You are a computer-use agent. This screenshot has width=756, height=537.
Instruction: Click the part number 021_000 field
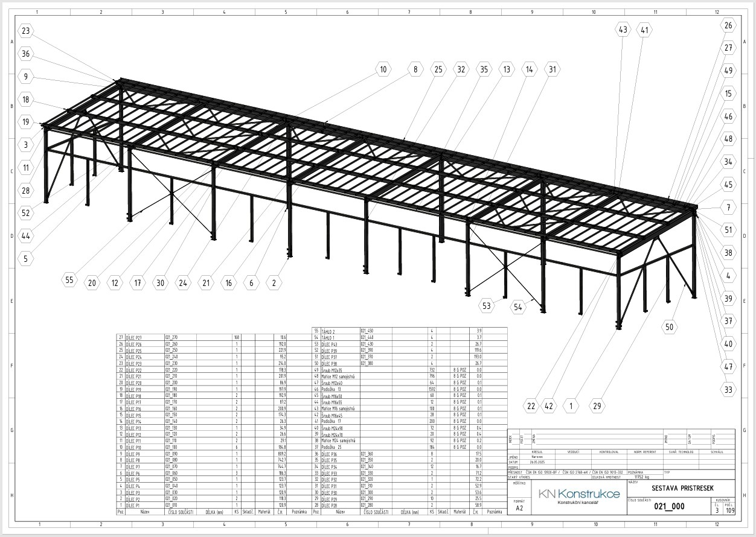tap(669, 507)
